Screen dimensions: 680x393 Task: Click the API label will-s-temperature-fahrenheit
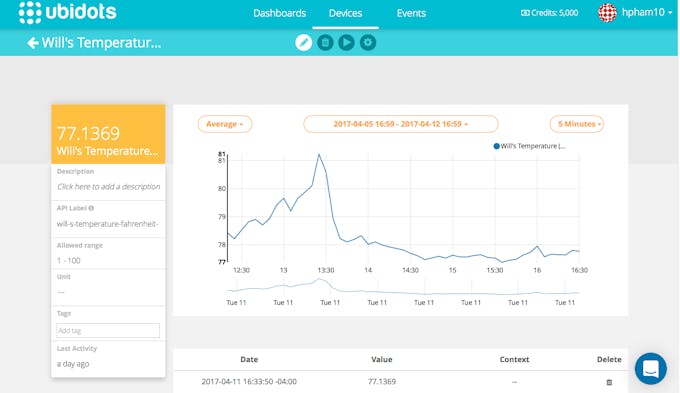point(108,224)
